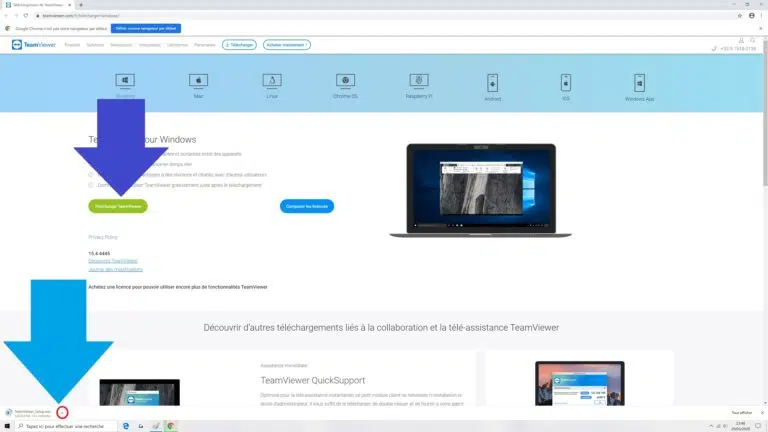This screenshot has height=432, width=768.
Task: Set Chrome as the default browser
Action: coord(146,28)
